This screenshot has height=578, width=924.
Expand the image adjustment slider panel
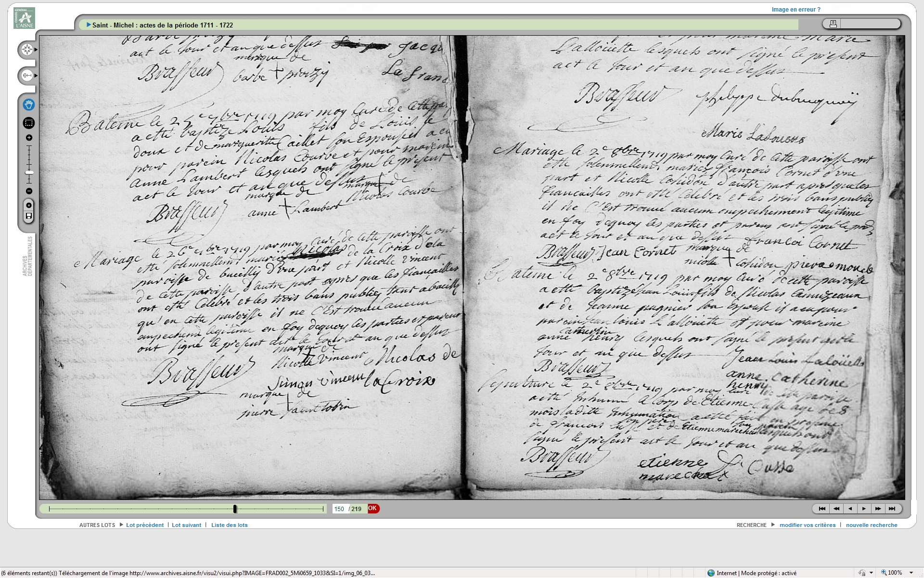(27, 76)
